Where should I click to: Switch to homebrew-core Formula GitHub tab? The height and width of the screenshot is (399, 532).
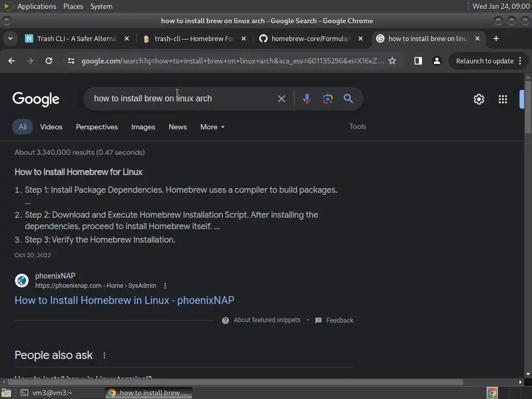(311, 38)
